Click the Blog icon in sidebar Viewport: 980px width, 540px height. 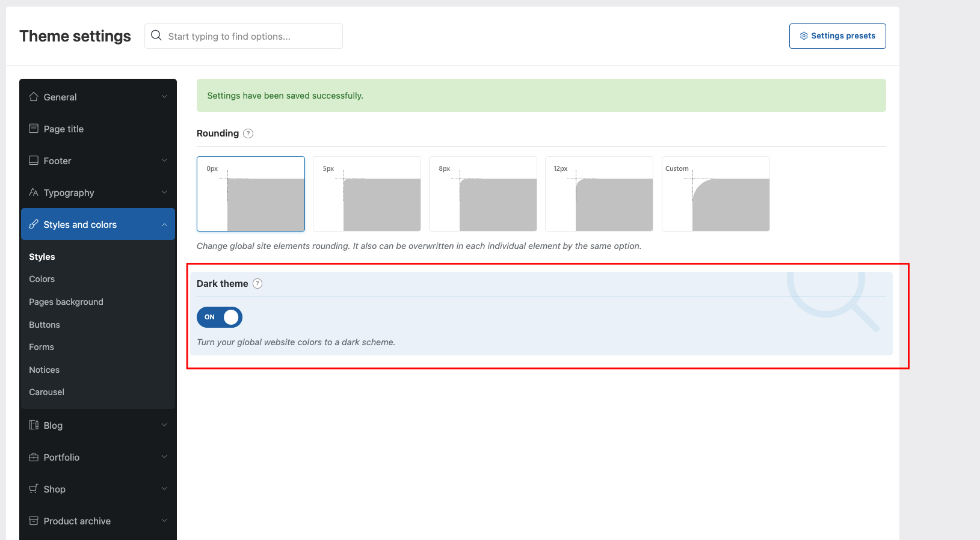click(34, 425)
